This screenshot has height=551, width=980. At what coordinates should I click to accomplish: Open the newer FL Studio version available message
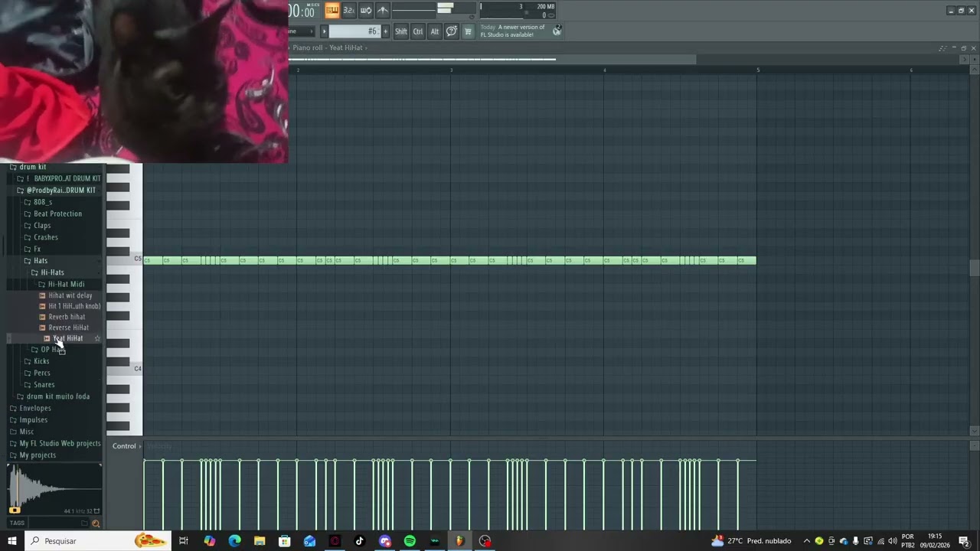pyautogui.click(x=513, y=31)
